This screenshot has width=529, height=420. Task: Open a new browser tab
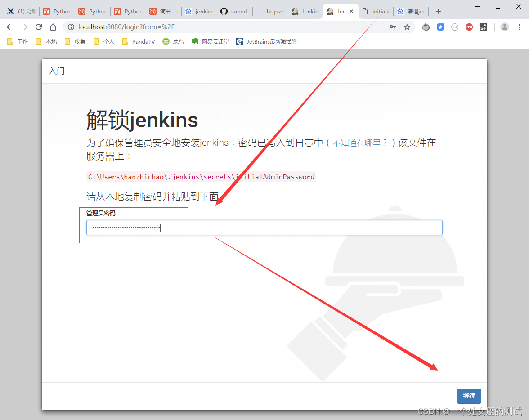click(x=438, y=12)
